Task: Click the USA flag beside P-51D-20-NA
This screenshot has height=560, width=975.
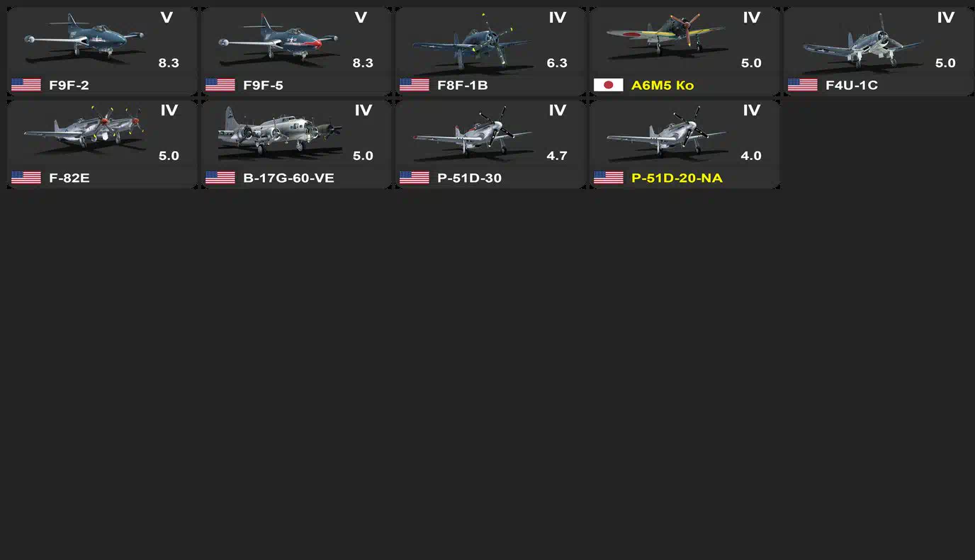Action: pyautogui.click(x=608, y=178)
